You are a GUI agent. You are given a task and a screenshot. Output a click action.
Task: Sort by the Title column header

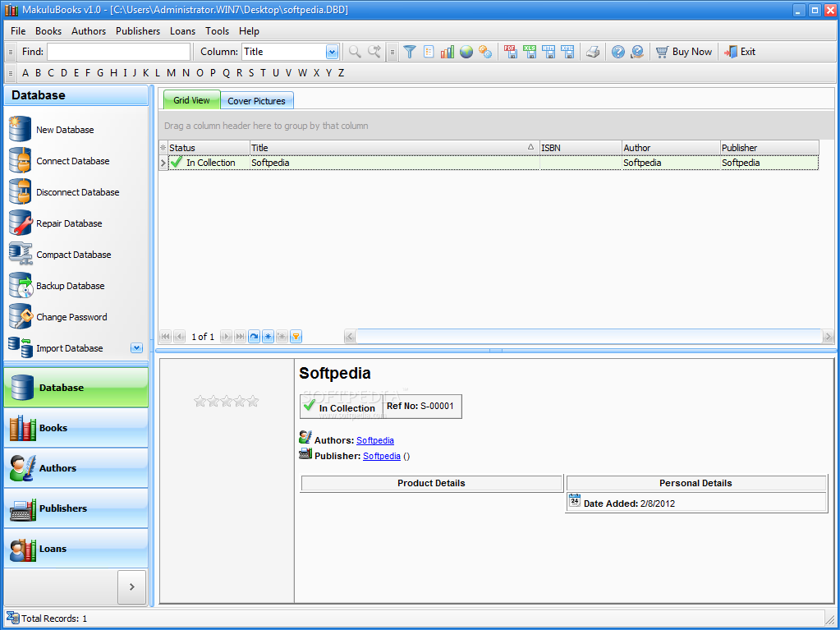pyautogui.click(x=394, y=148)
